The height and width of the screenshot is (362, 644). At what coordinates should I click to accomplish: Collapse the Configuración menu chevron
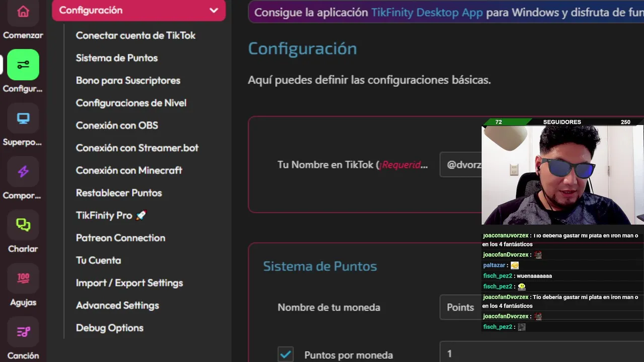pyautogui.click(x=214, y=10)
